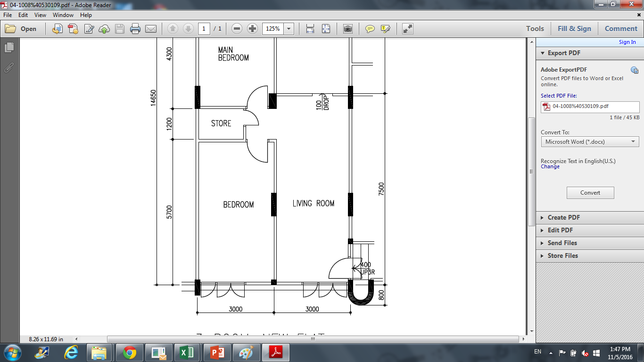Open the page thumbnails panel
Viewport: 644px width, 362px height.
click(x=9, y=48)
